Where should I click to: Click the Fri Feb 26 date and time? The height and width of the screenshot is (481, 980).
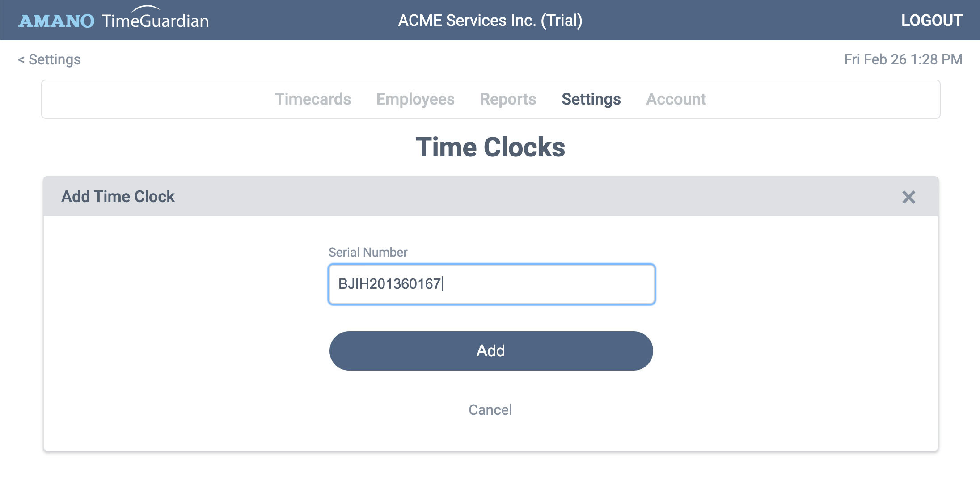(x=903, y=59)
